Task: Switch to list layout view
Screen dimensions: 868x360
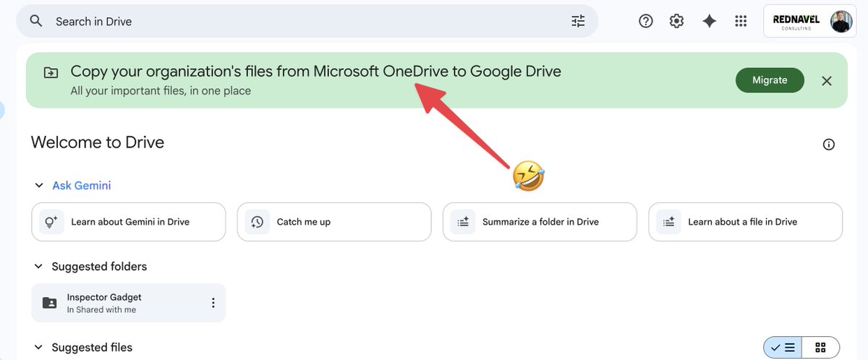Action: coord(782,348)
